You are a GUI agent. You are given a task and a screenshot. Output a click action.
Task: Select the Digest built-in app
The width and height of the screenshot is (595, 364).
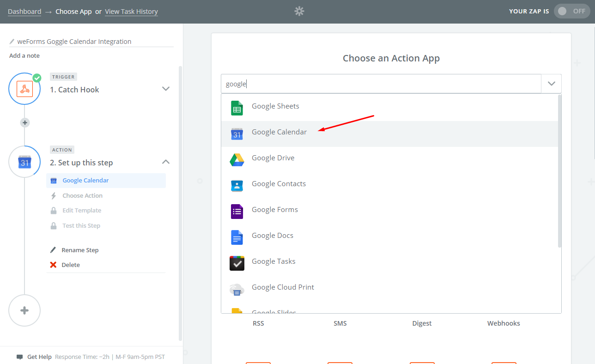pyautogui.click(x=422, y=323)
